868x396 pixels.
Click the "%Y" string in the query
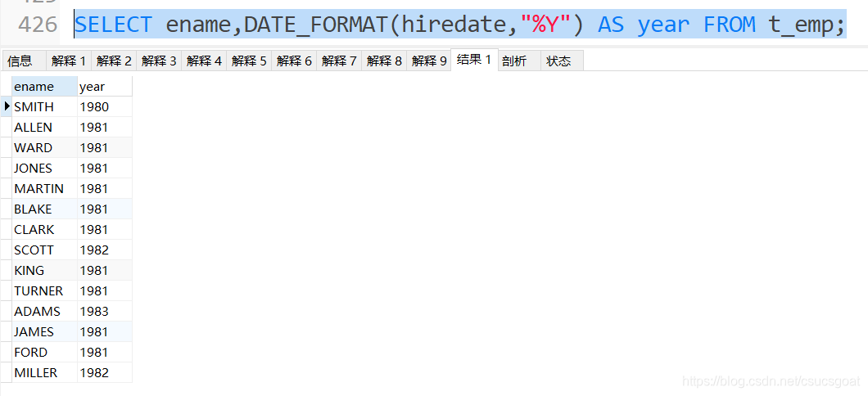(545, 23)
